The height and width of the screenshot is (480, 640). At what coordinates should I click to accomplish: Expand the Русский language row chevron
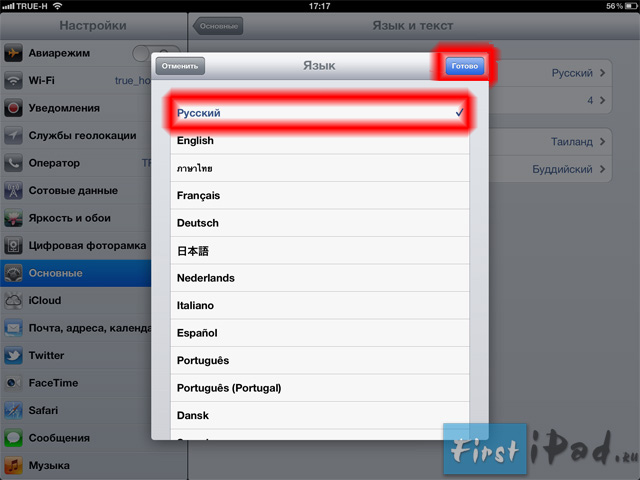tap(602, 73)
